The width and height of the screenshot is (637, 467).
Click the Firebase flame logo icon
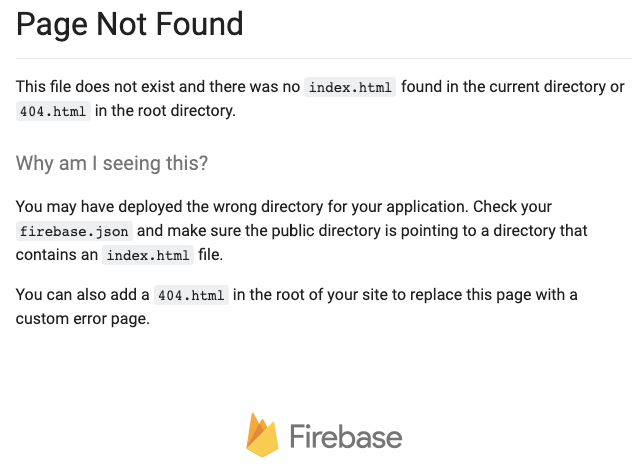(x=262, y=435)
